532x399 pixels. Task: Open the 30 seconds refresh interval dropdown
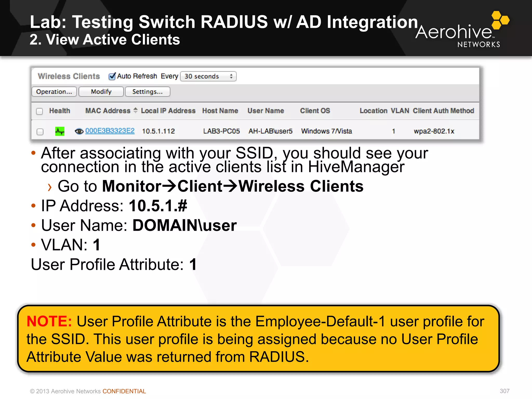[x=208, y=76]
